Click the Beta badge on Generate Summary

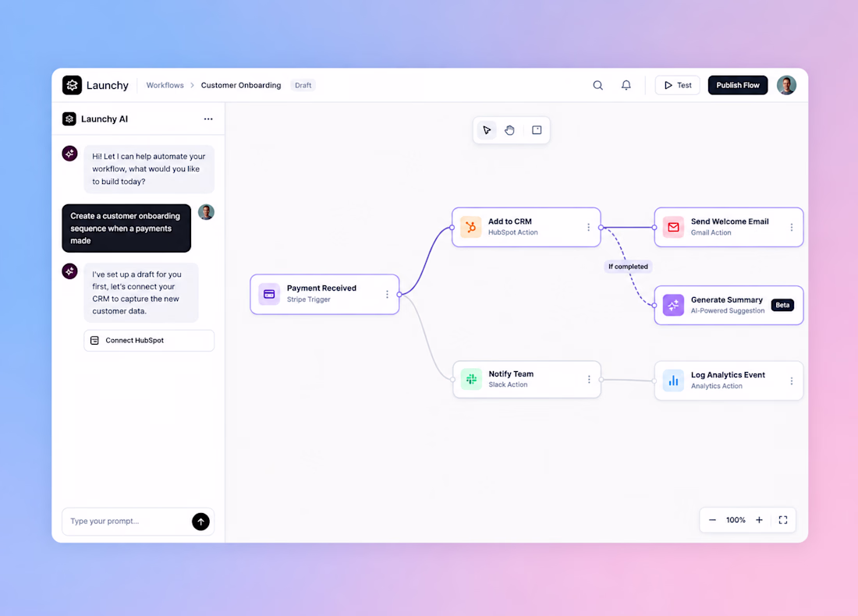(x=782, y=305)
